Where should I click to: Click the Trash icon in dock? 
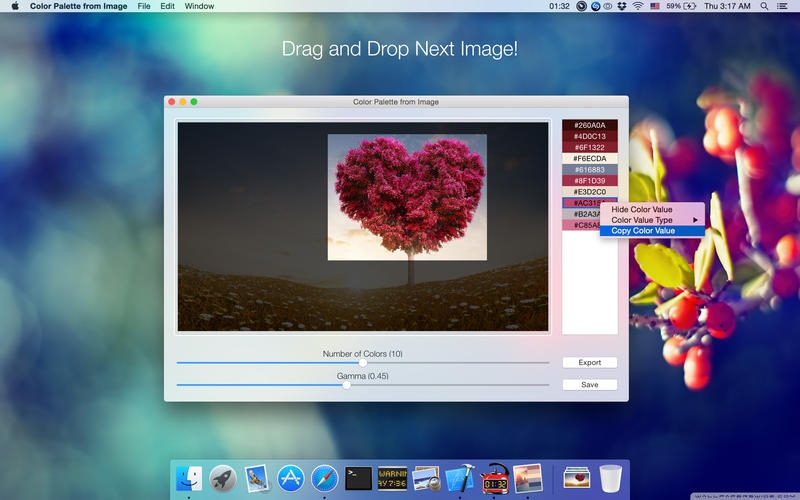[x=610, y=478]
